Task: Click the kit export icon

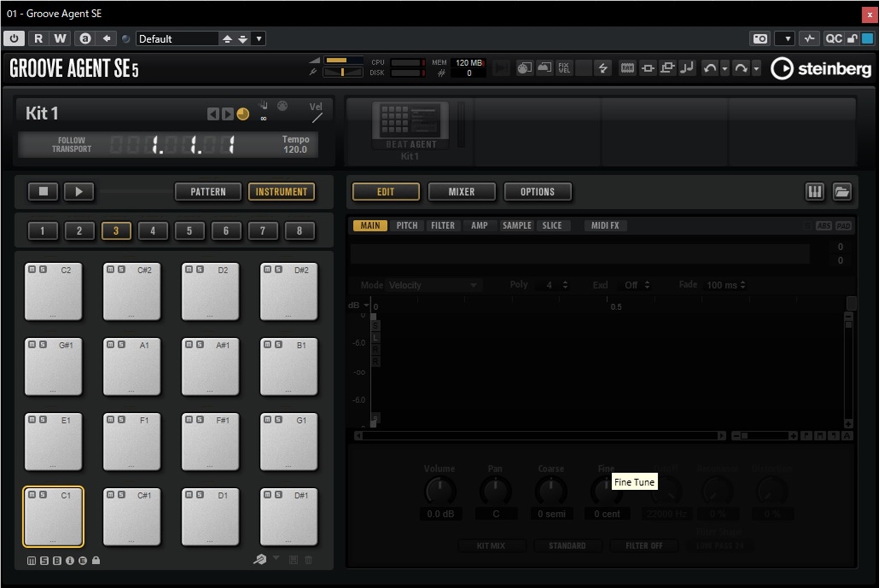Action: point(544,68)
